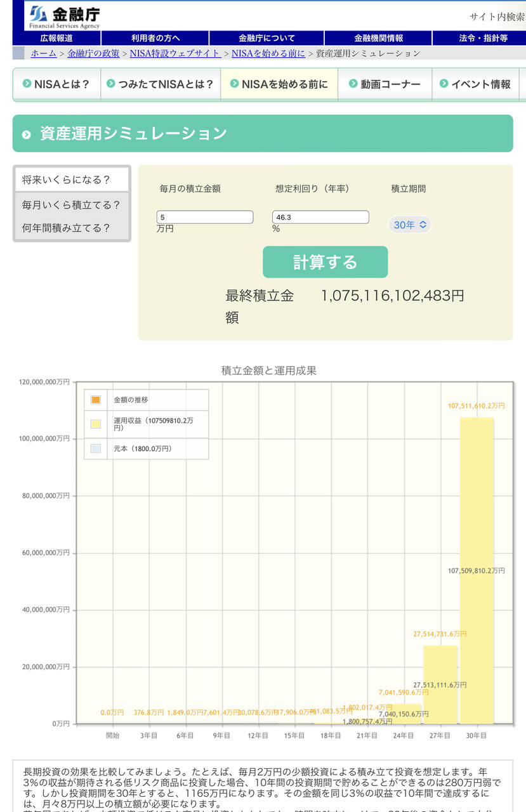The image size is (526, 812).
Task: Click the orange 金額の推移 legend swatch
Action: click(x=96, y=400)
